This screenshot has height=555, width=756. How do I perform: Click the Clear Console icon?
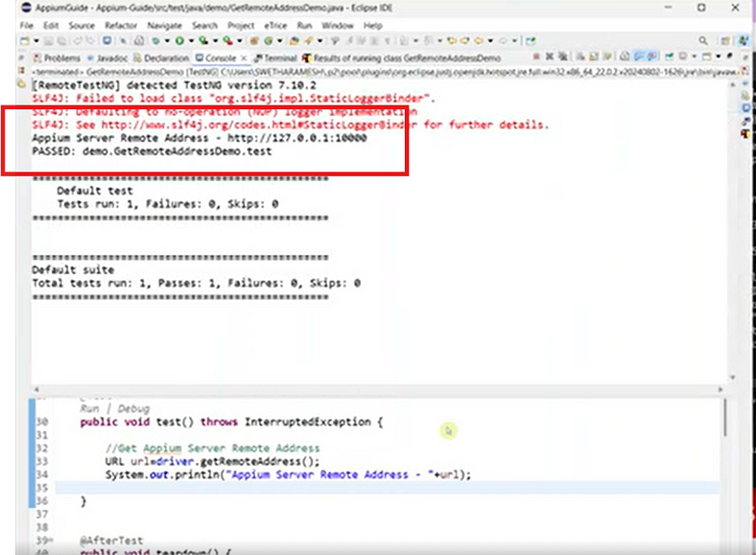point(580,57)
